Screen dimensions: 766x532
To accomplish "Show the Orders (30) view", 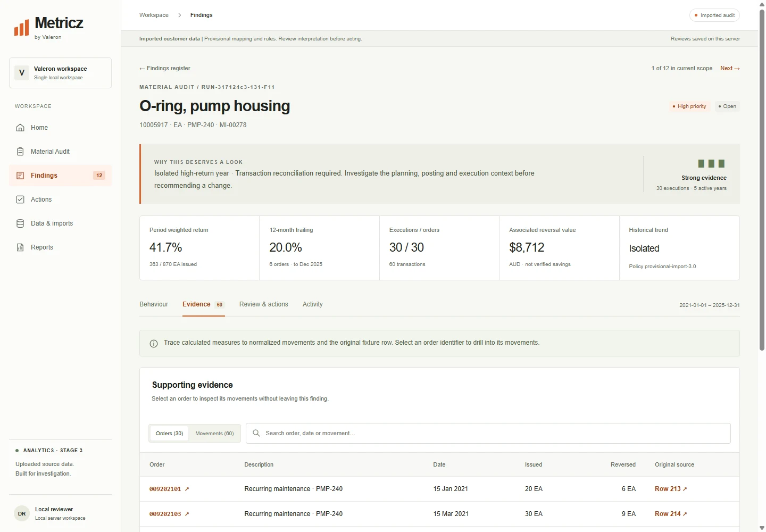I will (x=170, y=434).
